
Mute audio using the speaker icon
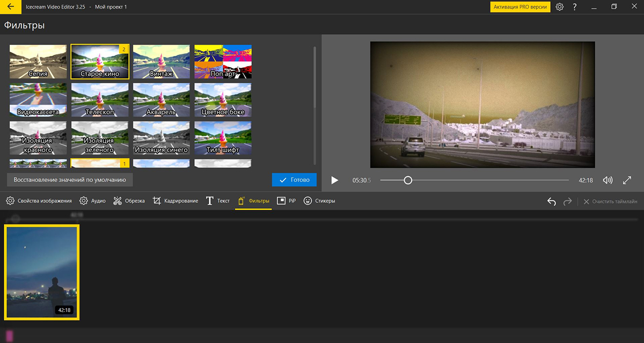pos(608,180)
